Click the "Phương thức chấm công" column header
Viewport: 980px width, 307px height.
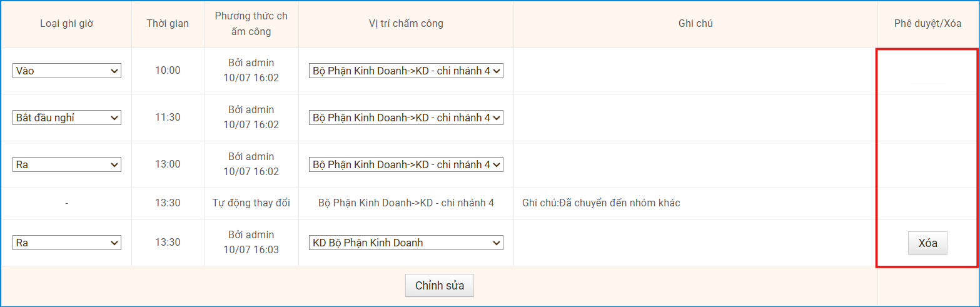(x=251, y=24)
